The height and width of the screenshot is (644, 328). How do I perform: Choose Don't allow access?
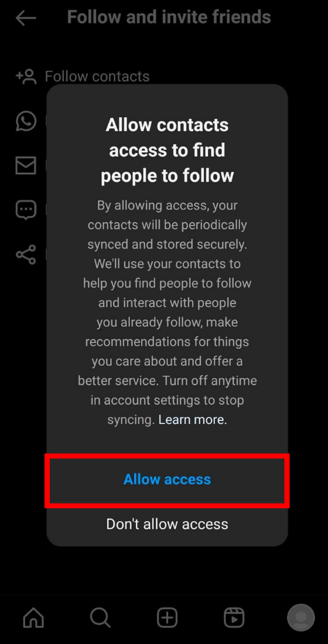pos(167,524)
